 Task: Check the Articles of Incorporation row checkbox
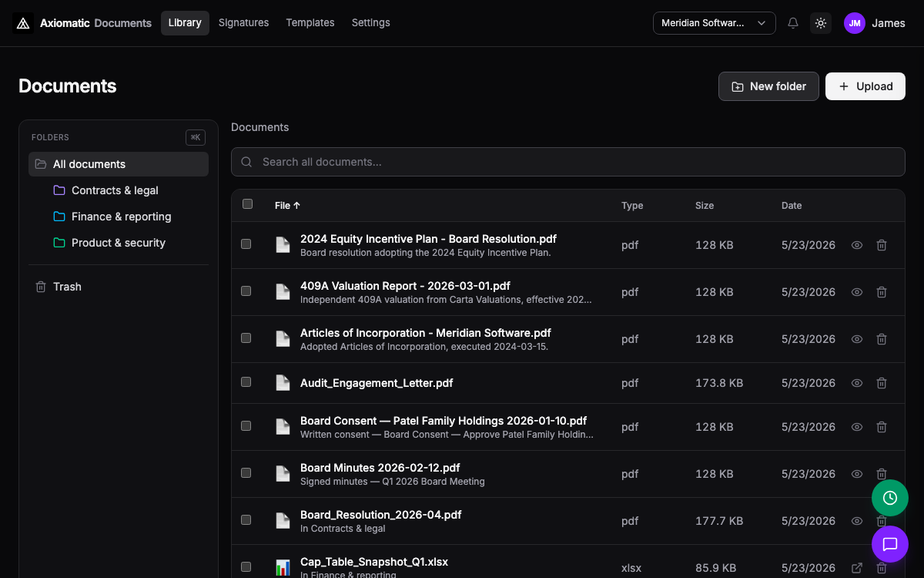246,338
